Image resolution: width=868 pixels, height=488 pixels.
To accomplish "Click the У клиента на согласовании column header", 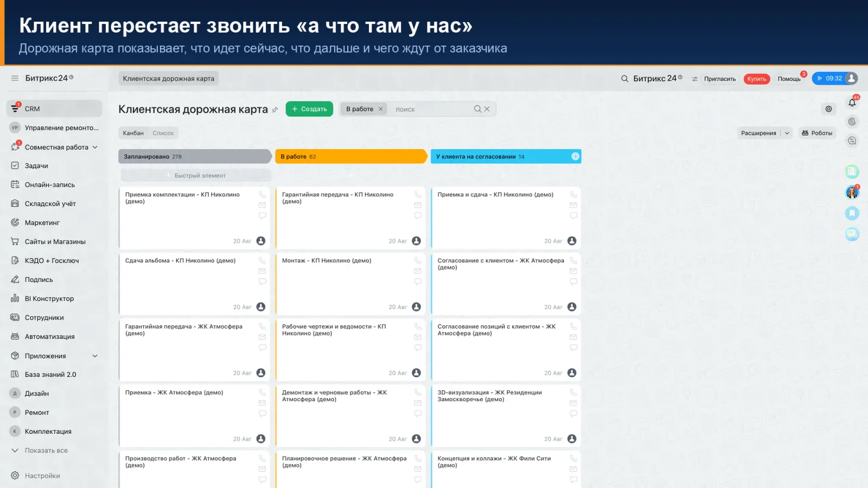I will (506, 157).
